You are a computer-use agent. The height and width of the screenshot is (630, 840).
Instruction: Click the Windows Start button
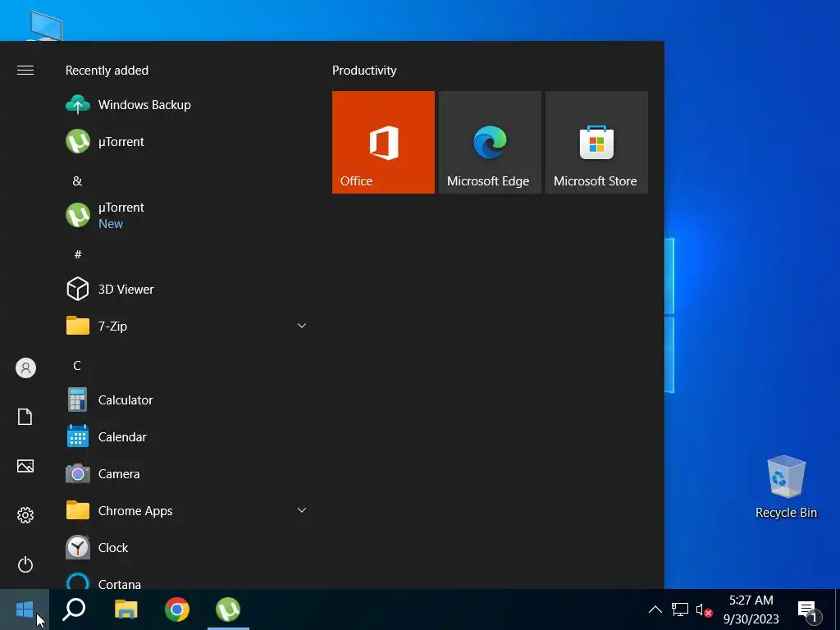pyautogui.click(x=25, y=609)
